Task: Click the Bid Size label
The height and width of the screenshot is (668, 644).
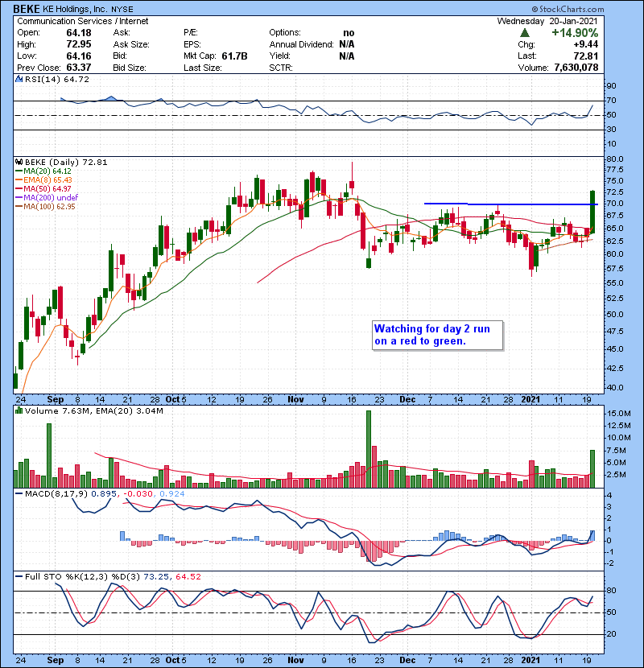Action: tap(130, 68)
